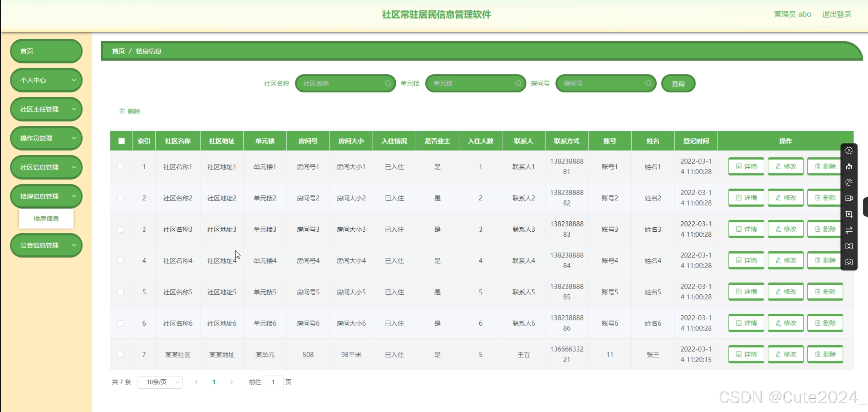Image resolution: width=868 pixels, height=412 pixels.
Task: Select 楼房信息 submenu item
Action: 46,219
